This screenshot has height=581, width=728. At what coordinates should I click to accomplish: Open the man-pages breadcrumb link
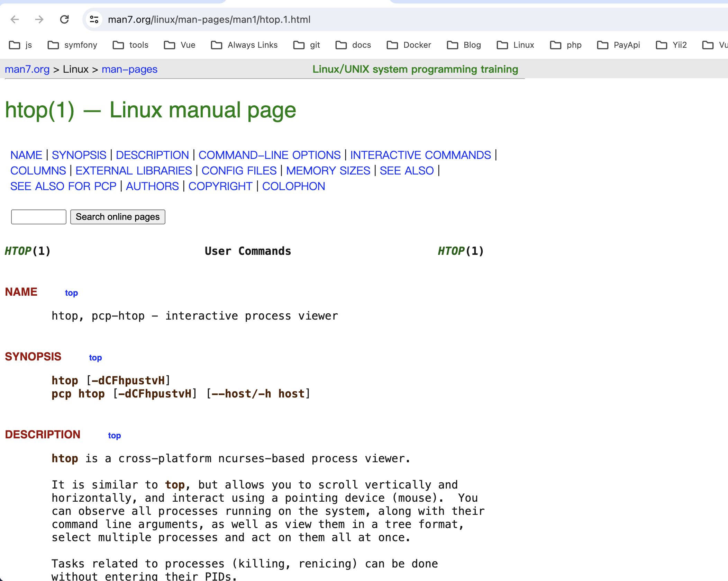tap(129, 69)
